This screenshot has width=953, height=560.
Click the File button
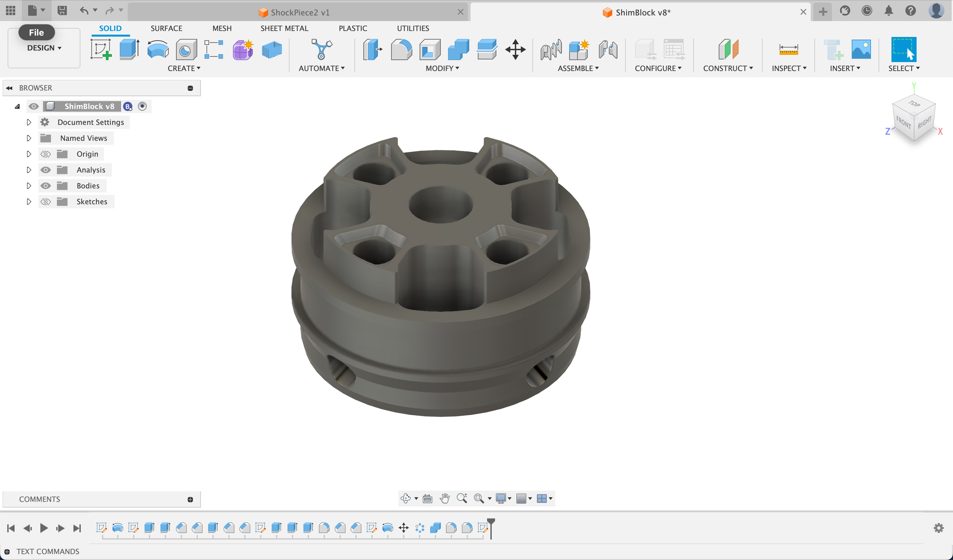[36, 33]
